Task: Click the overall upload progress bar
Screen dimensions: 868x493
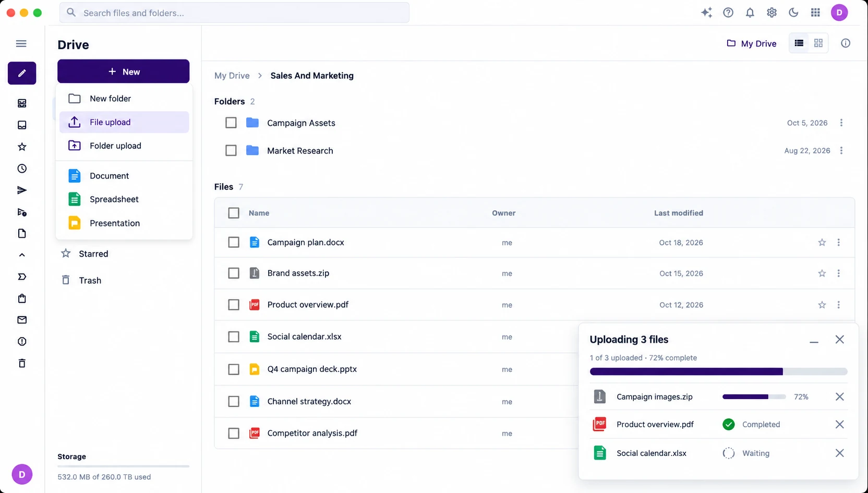Action: coord(718,371)
